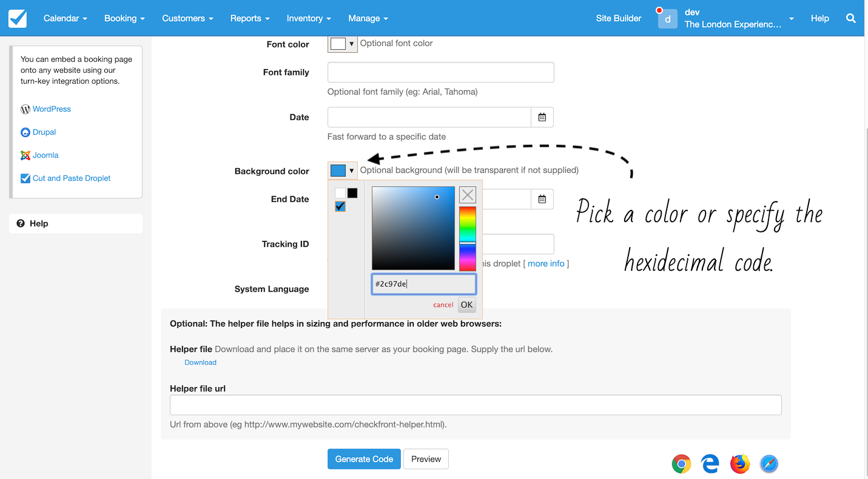Click the Font family input field
Screen dimensions: 868x479
pos(441,72)
